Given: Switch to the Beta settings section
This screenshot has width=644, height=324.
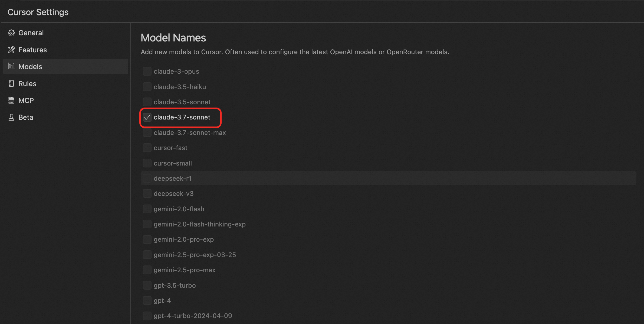Looking at the screenshot, I should tap(26, 117).
